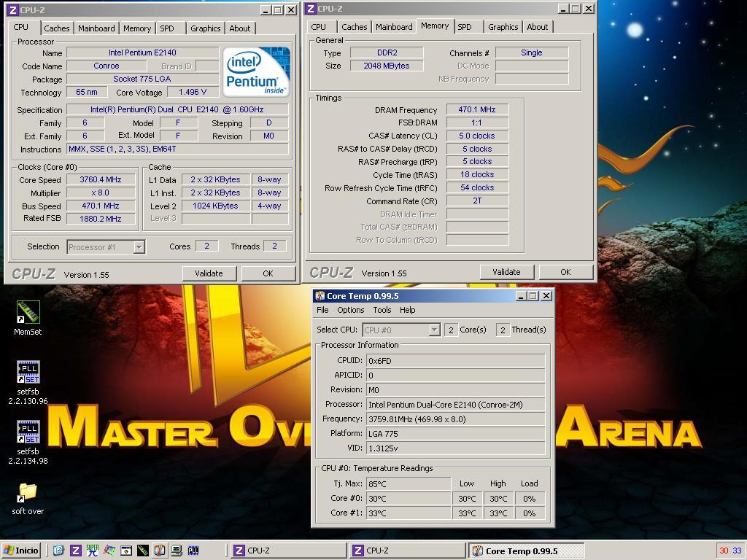Click the Frequency 3759.81MHz field

tap(455, 419)
